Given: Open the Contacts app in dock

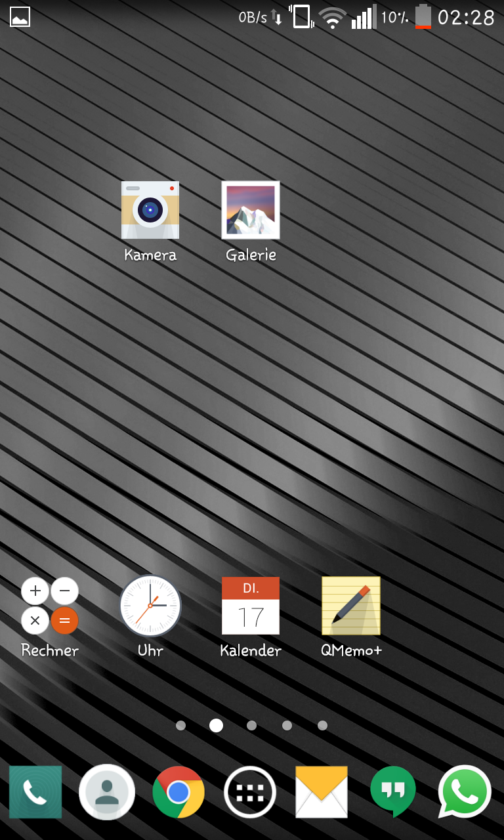Looking at the screenshot, I should [x=107, y=792].
